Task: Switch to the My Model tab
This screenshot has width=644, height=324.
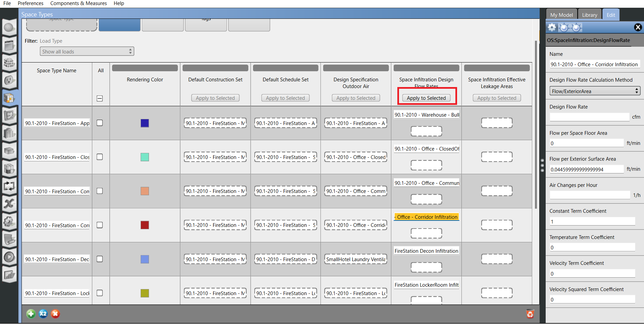Action: coord(561,15)
